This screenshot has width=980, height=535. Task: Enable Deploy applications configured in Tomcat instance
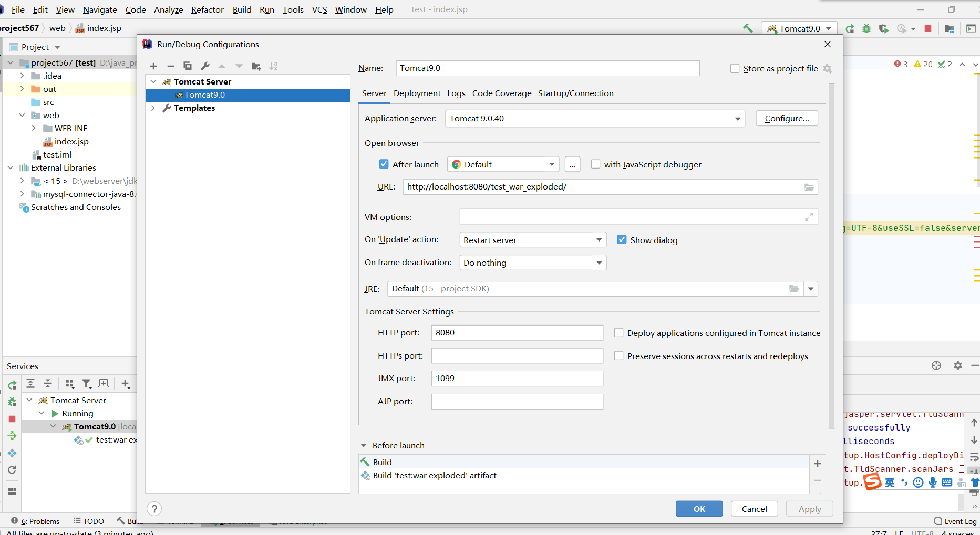tap(619, 333)
